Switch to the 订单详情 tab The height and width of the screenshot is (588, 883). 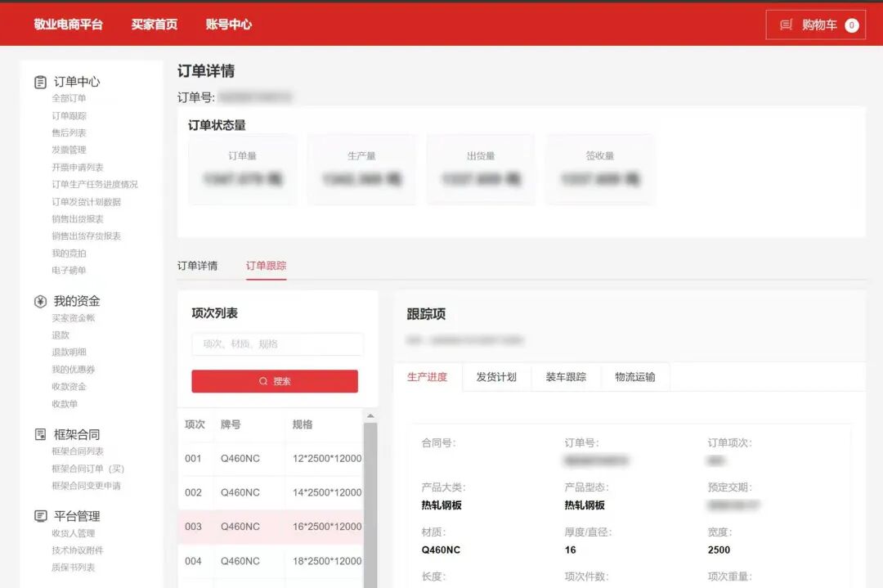tap(197, 266)
